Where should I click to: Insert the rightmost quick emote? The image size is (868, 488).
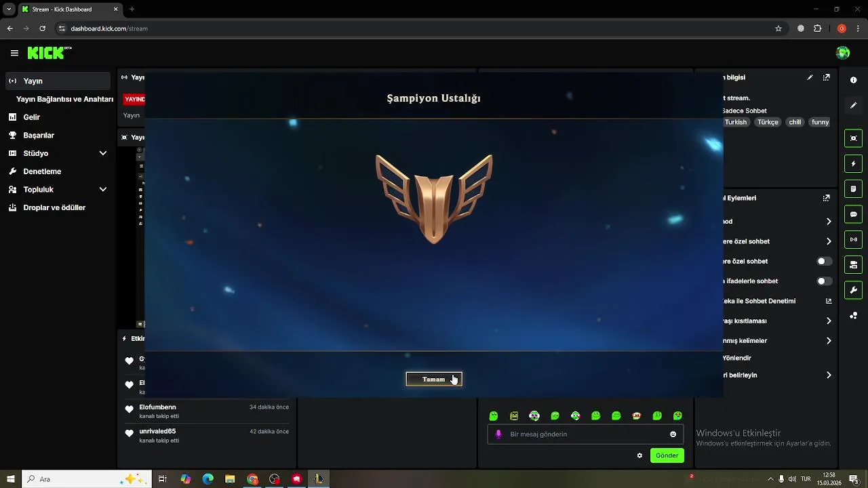tap(677, 416)
